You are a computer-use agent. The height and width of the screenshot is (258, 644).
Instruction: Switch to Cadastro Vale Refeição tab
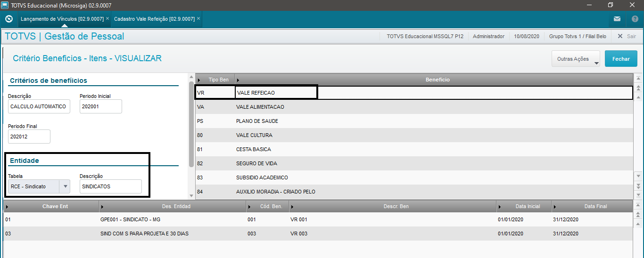(154, 19)
